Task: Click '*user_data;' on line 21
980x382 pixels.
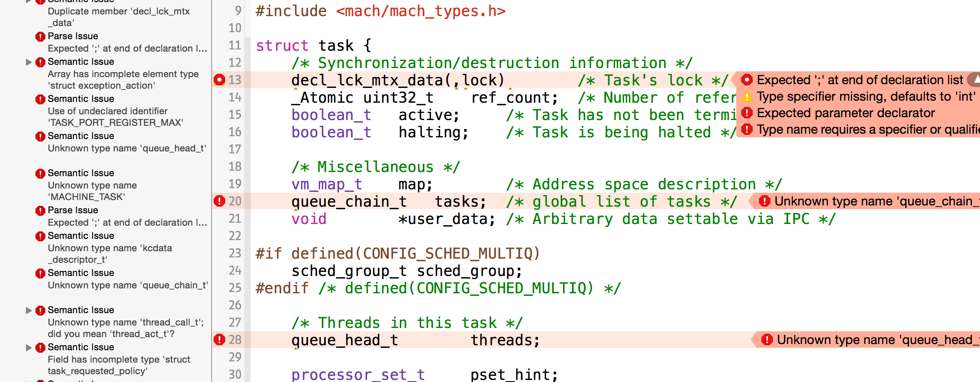Action: (447, 219)
